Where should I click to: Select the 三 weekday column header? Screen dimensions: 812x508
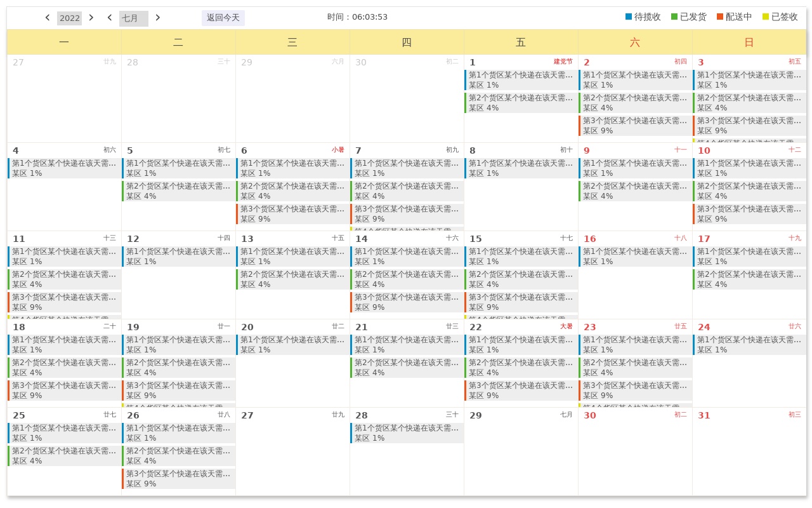pos(292,42)
